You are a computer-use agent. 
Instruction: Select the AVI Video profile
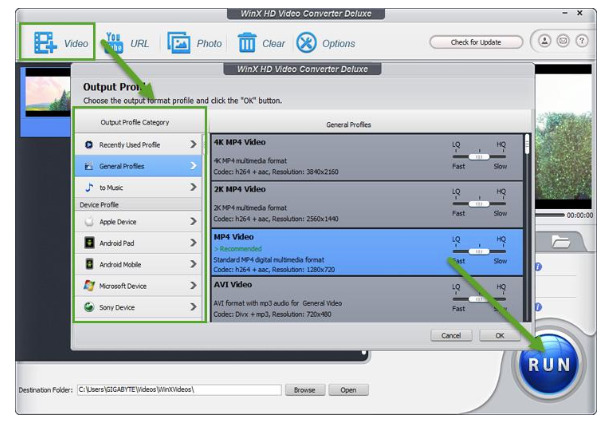pos(367,299)
